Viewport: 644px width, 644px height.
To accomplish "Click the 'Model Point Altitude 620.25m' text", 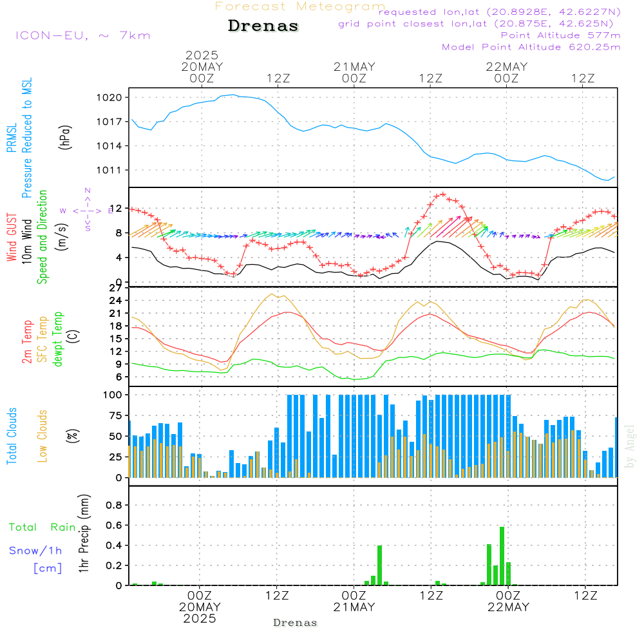I will [x=531, y=47].
